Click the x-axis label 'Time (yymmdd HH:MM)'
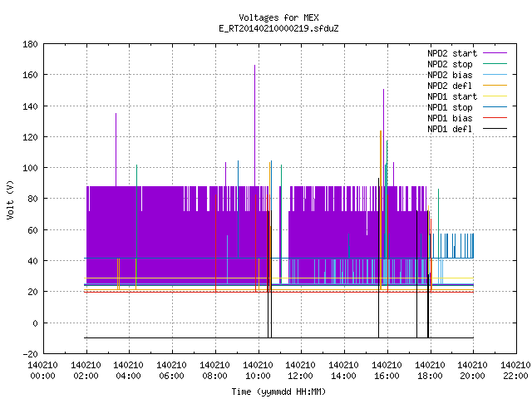532x399 pixels. pyautogui.click(x=278, y=392)
